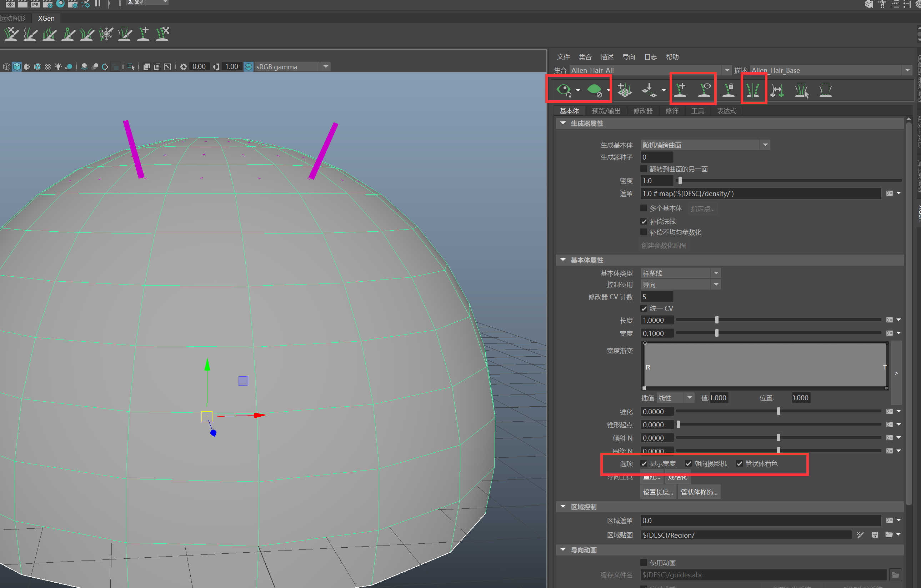
Task: Click the flip guides icon
Action: 777,91
